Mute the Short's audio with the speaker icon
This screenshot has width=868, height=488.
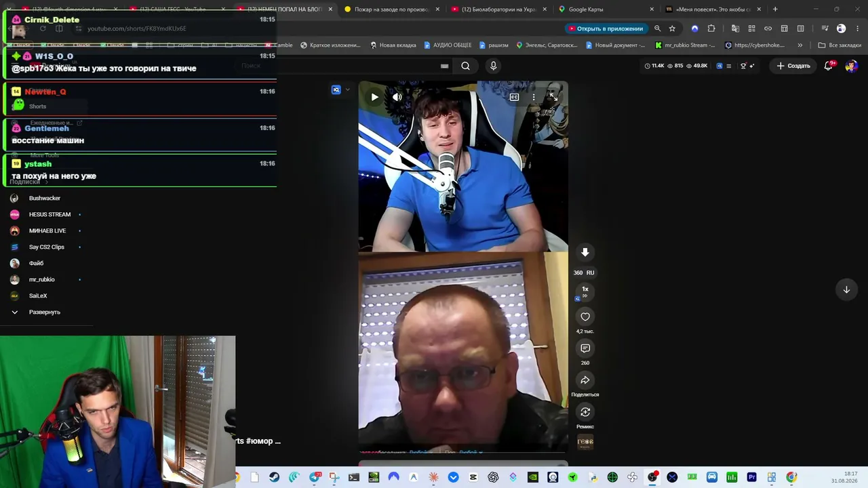(397, 97)
